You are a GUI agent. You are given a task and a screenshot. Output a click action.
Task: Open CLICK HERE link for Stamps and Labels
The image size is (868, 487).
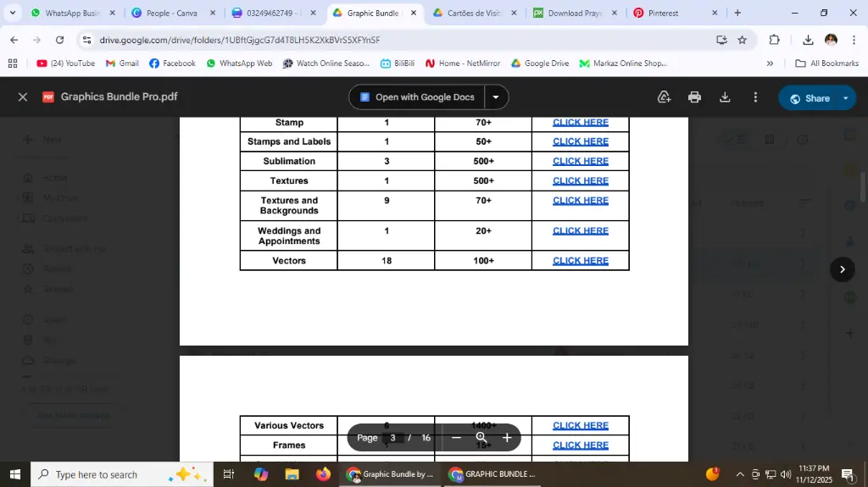pos(580,141)
